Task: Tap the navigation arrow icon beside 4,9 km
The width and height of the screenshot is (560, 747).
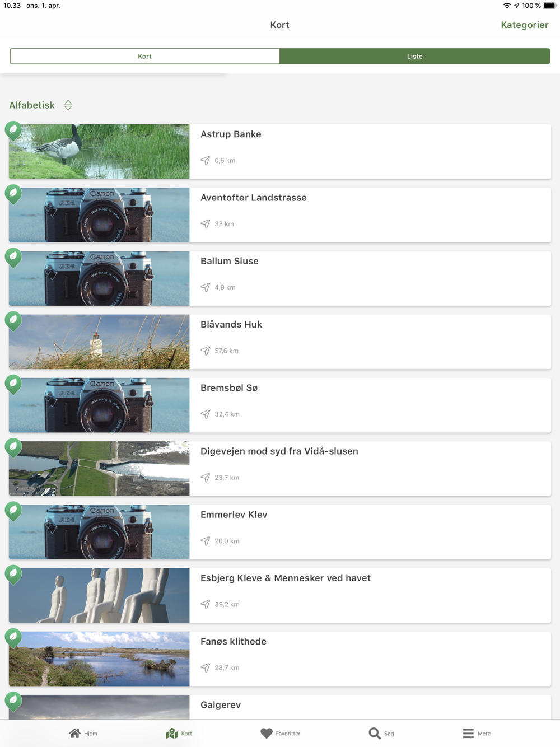Action: coord(206,287)
